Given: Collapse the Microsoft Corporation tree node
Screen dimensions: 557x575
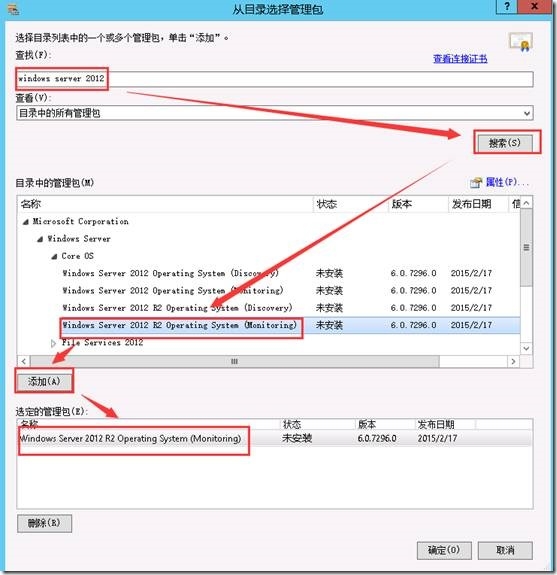Looking at the screenshot, I should point(26,222).
